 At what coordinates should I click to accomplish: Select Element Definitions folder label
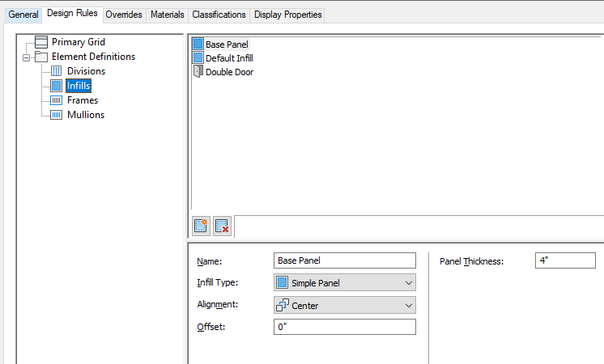[x=94, y=57]
